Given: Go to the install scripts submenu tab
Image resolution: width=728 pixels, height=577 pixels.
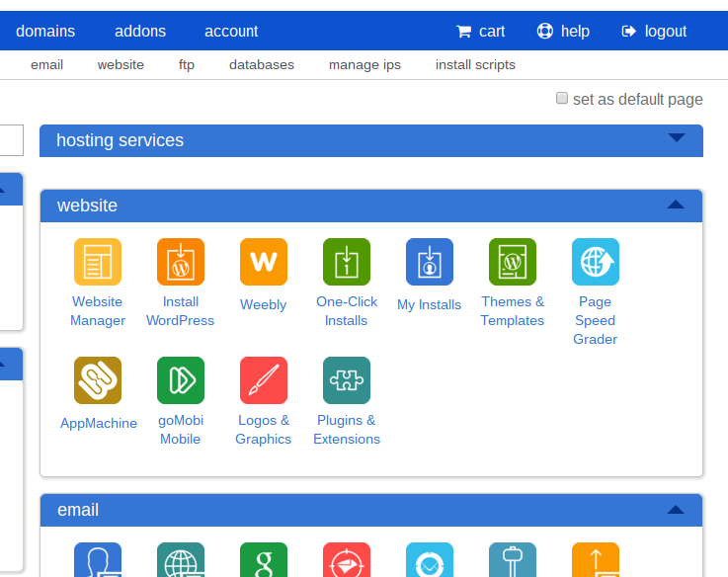Looking at the screenshot, I should coord(475,64).
